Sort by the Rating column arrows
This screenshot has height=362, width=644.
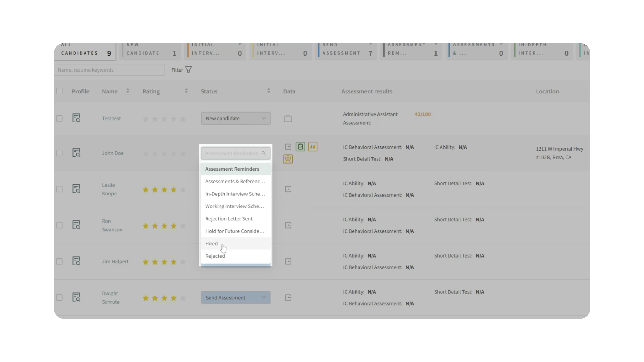coord(186,91)
